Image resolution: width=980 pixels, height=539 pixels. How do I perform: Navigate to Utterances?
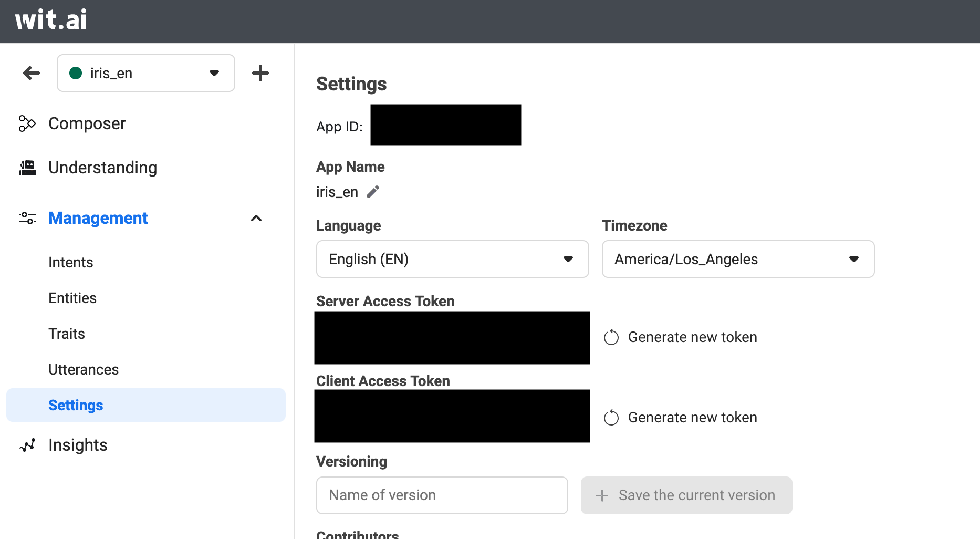[x=84, y=369]
